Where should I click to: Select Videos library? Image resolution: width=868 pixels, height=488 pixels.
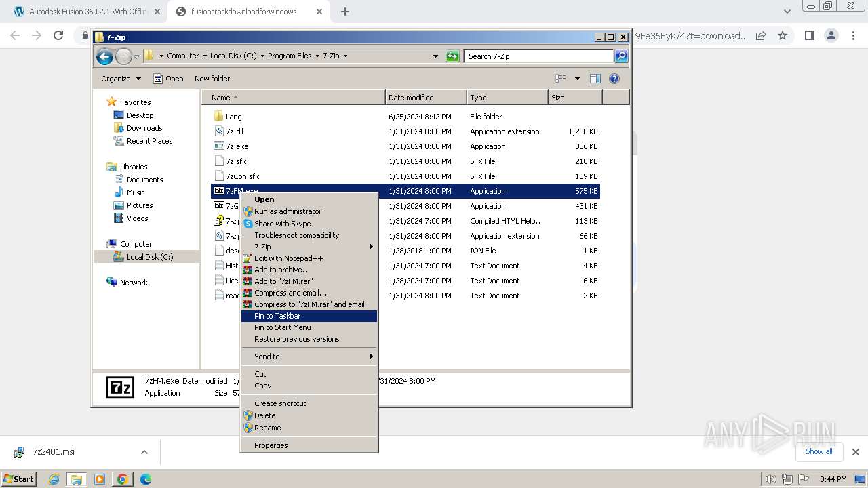(x=137, y=218)
